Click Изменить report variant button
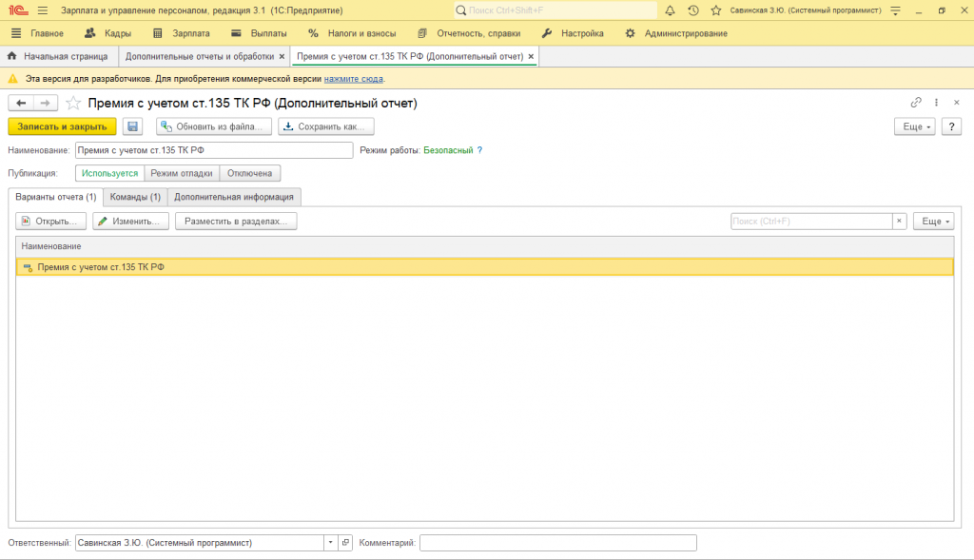974x560 pixels. [x=131, y=221]
